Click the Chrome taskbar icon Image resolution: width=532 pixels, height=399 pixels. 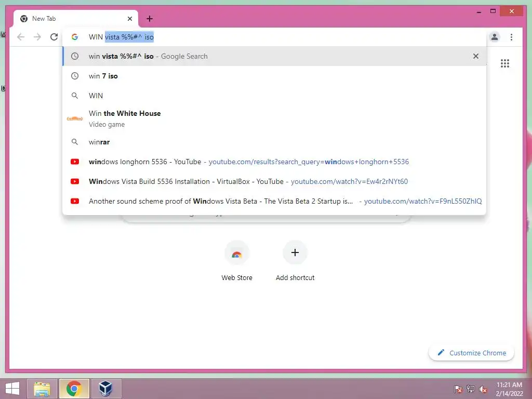[74, 389]
